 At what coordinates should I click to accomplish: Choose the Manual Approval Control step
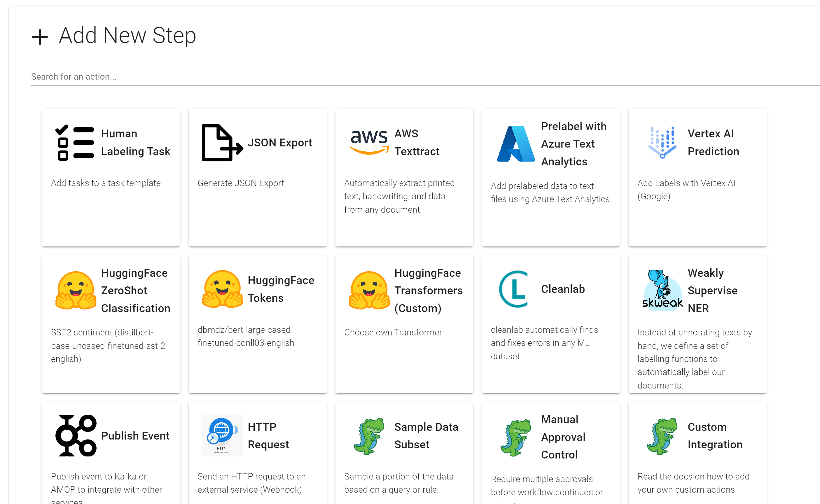[563, 437]
